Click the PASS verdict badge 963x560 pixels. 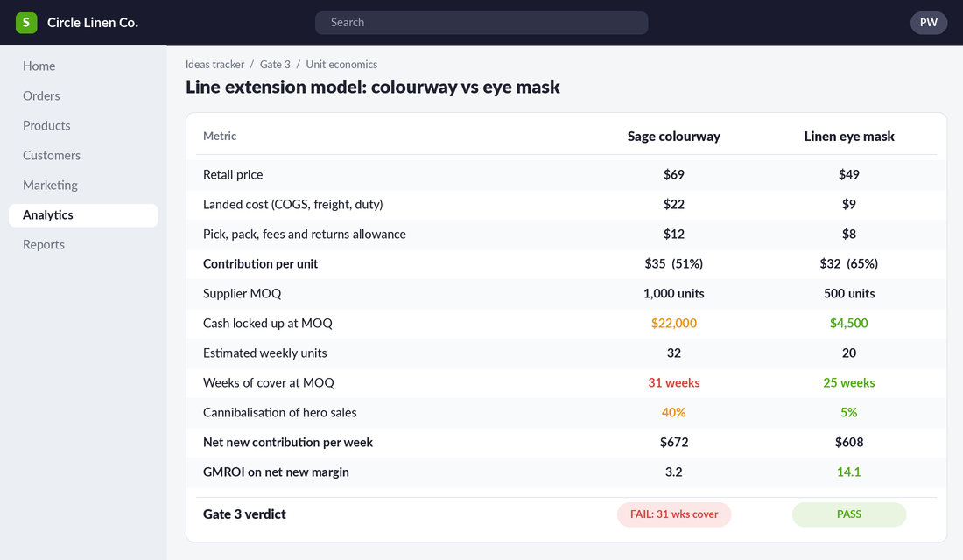(849, 514)
